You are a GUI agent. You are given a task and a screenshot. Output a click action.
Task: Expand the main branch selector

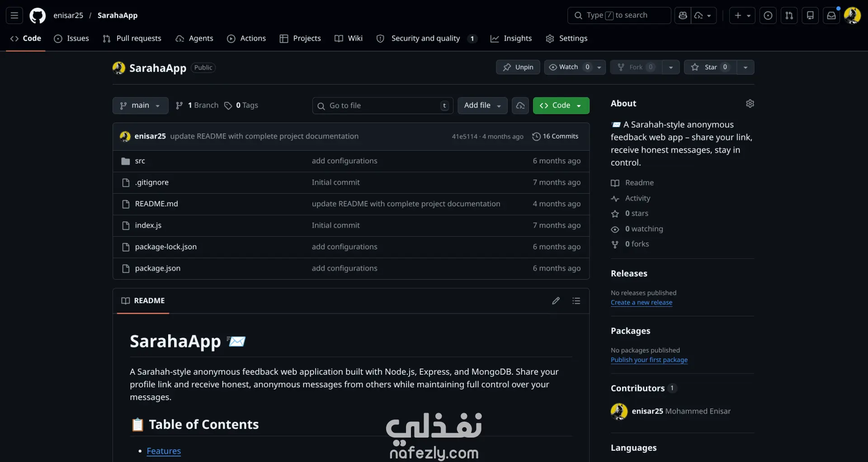[141, 105]
